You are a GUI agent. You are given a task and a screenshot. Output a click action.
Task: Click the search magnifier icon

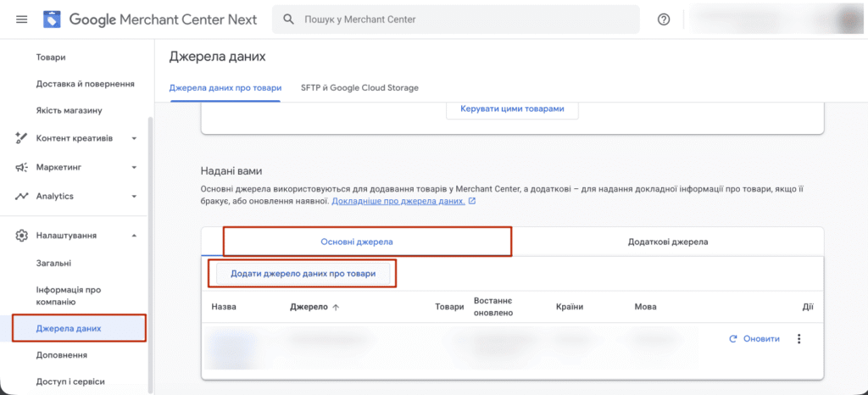(x=288, y=19)
